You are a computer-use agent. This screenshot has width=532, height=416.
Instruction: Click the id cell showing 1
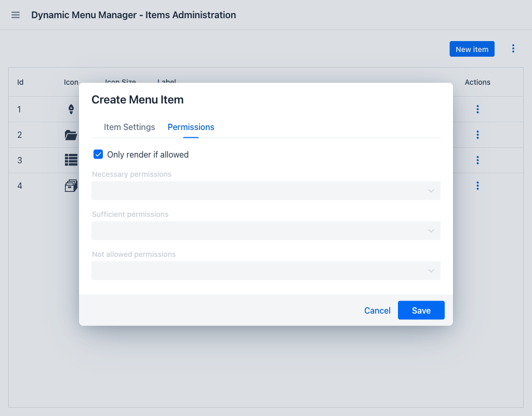coord(19,109)
